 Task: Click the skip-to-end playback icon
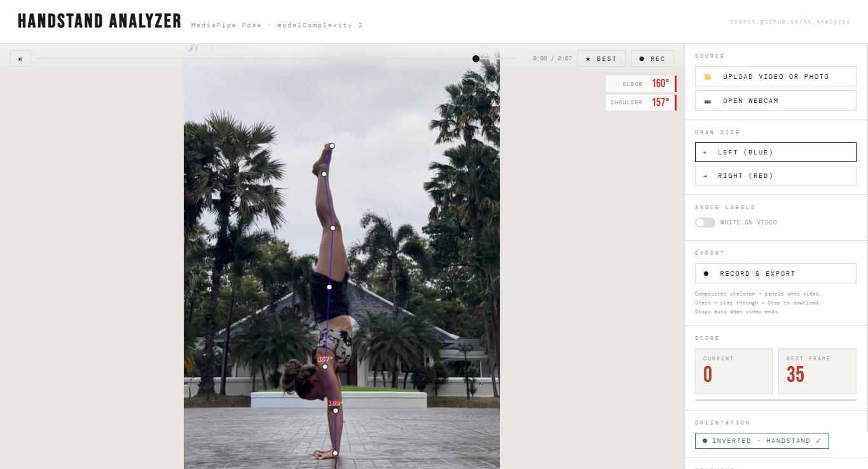click(x=20, y=58)
